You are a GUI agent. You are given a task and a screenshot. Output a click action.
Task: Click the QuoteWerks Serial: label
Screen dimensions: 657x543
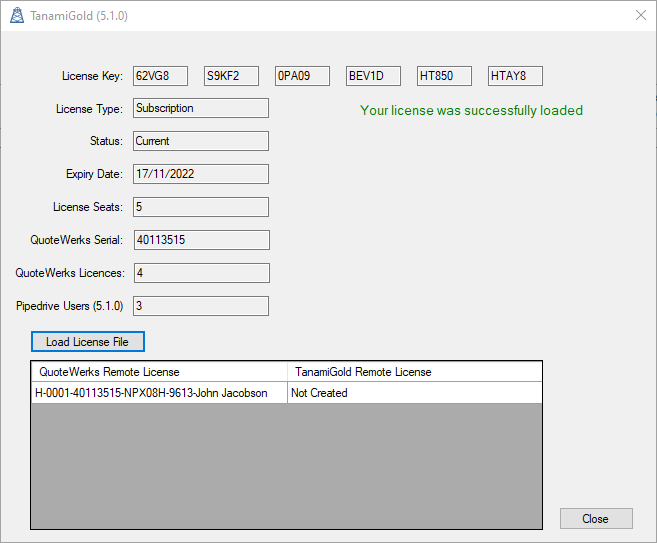tap(77, 240)
